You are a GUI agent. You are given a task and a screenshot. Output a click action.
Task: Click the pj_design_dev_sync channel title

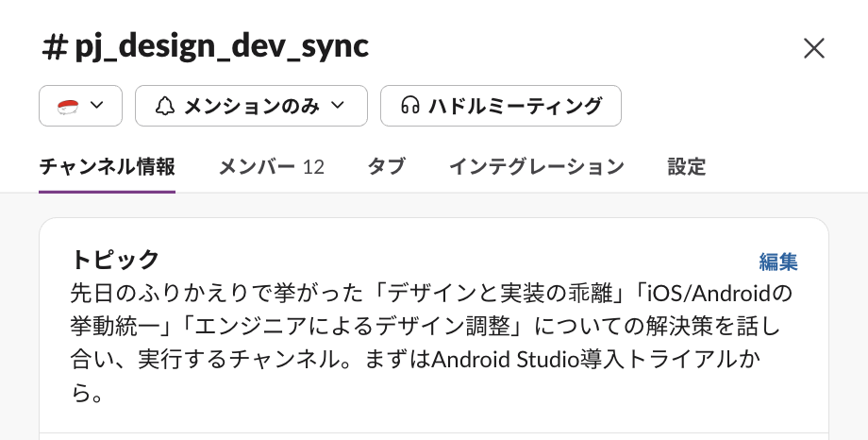(222, 46)
